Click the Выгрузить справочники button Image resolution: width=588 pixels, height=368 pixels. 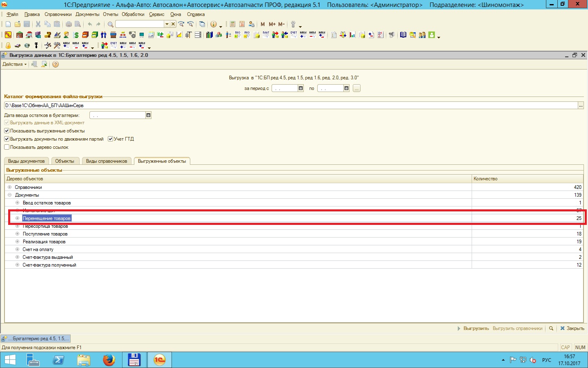tap(517, 328)
